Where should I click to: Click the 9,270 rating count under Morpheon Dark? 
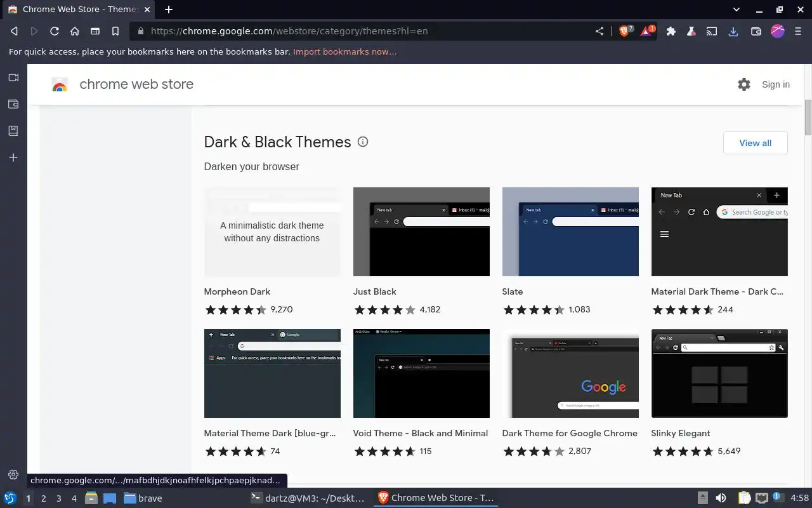[282, 310]
